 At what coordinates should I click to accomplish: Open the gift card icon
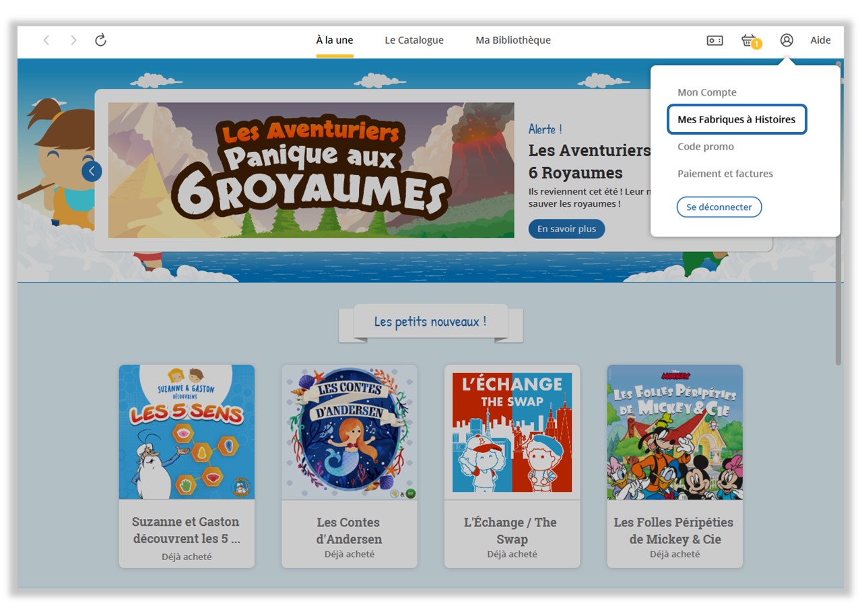(x=715, y=40)
